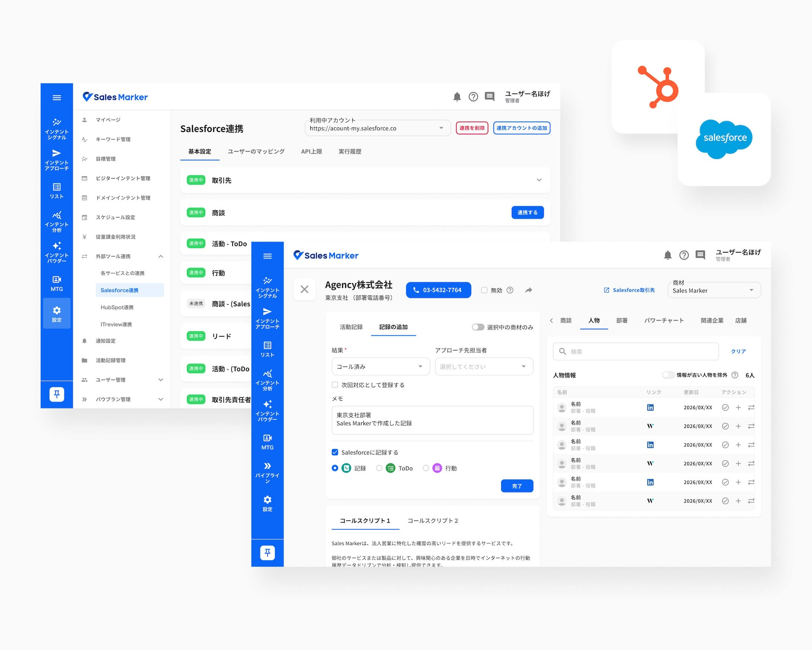This screenshot has height=650, width=812.
Task: Open インテントアプローチ in back window sidebar
Action: click(57, 160)
